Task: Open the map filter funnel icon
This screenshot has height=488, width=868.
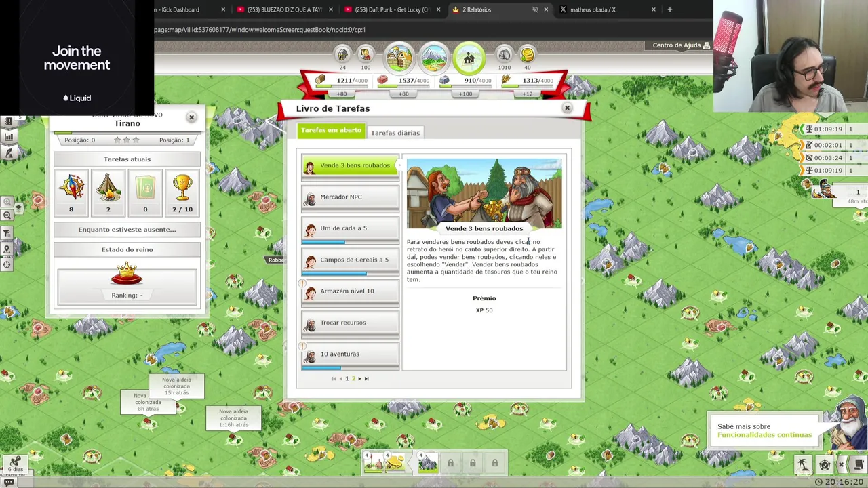Action: 7,233
